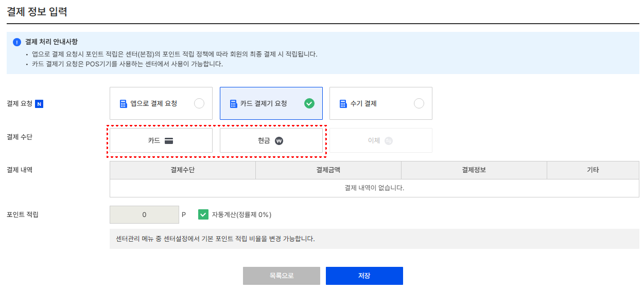Choose 카드 as the payment method
This screenshot has height=290, width=644.
(161, 140)
